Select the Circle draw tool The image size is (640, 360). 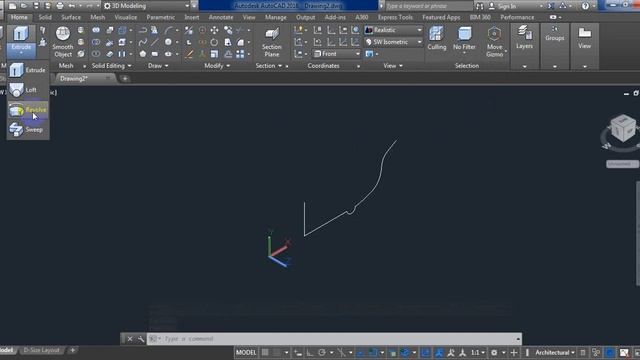point(168,42)
